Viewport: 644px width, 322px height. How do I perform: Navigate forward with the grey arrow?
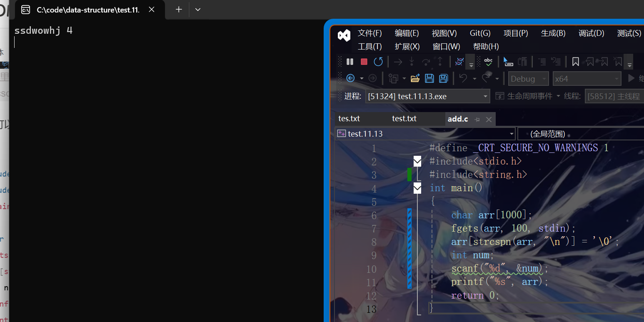(372, 78)
